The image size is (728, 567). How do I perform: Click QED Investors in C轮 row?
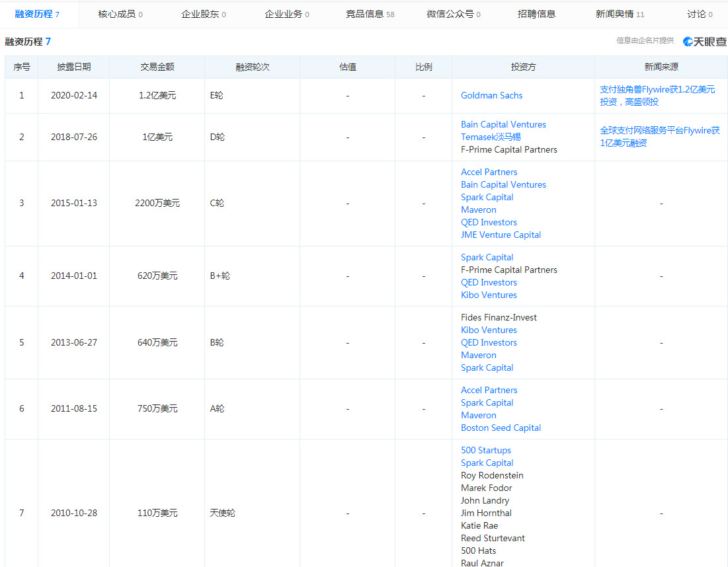tap(489, 222)
